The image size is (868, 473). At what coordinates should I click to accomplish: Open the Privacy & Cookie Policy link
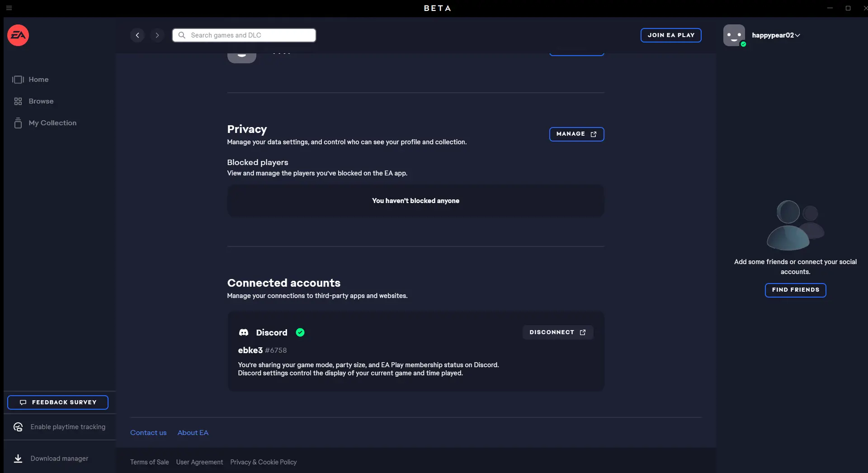click(x=264, y=462)
